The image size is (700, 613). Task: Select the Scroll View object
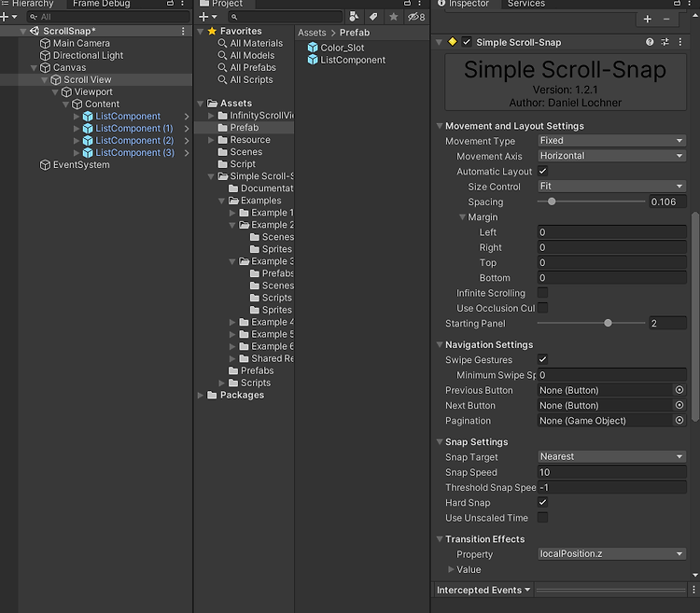(x=87, y=80)
